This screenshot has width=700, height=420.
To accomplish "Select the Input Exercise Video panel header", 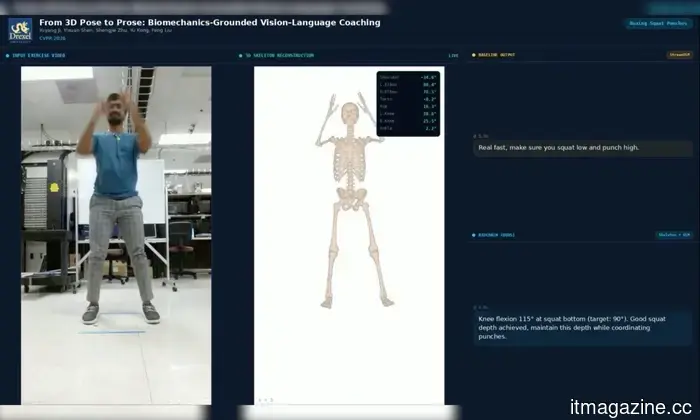I will [39, 55].
